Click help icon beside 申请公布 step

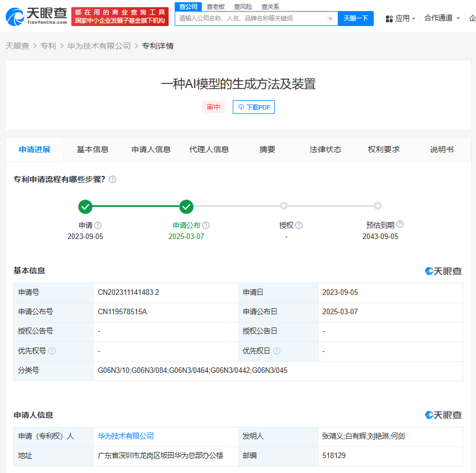point(206,225)
